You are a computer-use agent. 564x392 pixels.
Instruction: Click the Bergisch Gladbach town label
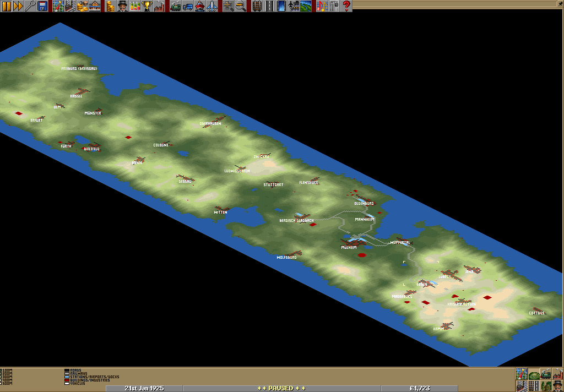297,220
